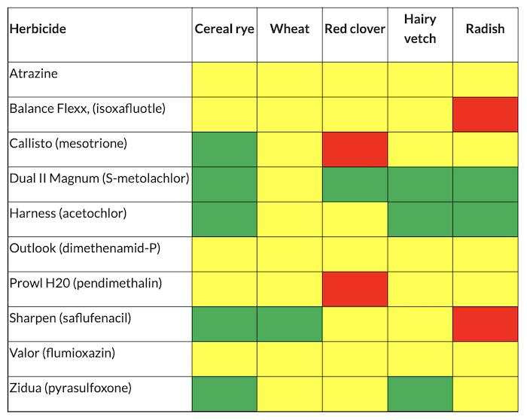
Task: Select the Sharpen (saflufenacil) row label
Action: click(71, 318)
